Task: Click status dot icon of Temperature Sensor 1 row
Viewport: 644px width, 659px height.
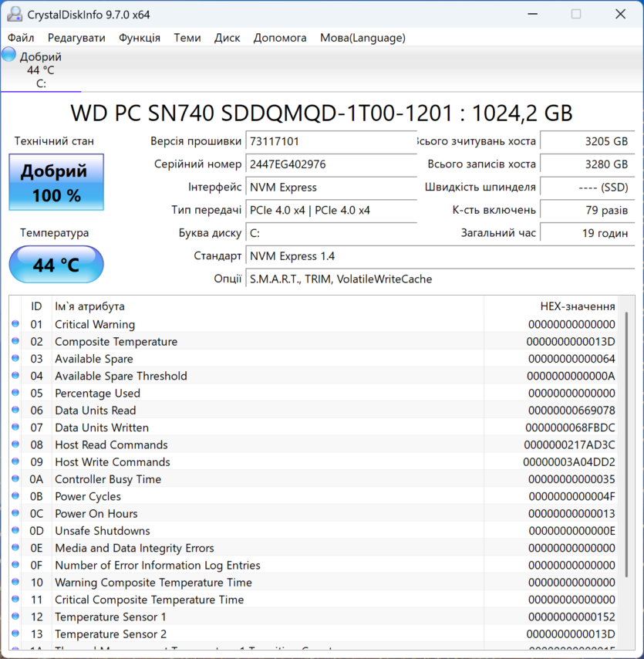Action: [x=15, y=617]
